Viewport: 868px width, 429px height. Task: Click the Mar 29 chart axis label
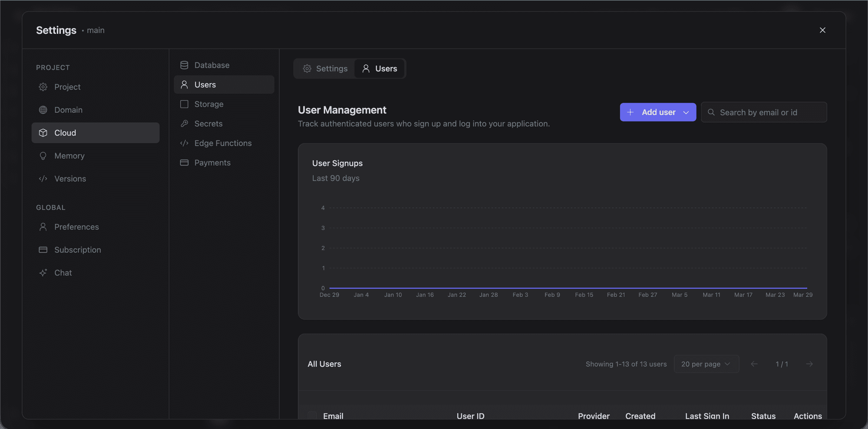pos(803,295)
